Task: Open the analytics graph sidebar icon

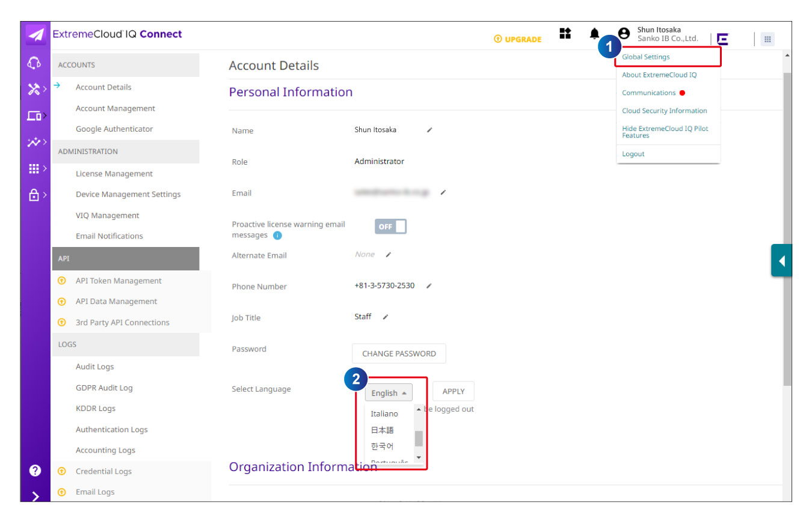Action: pyautogui.click(x=34, y=142)
